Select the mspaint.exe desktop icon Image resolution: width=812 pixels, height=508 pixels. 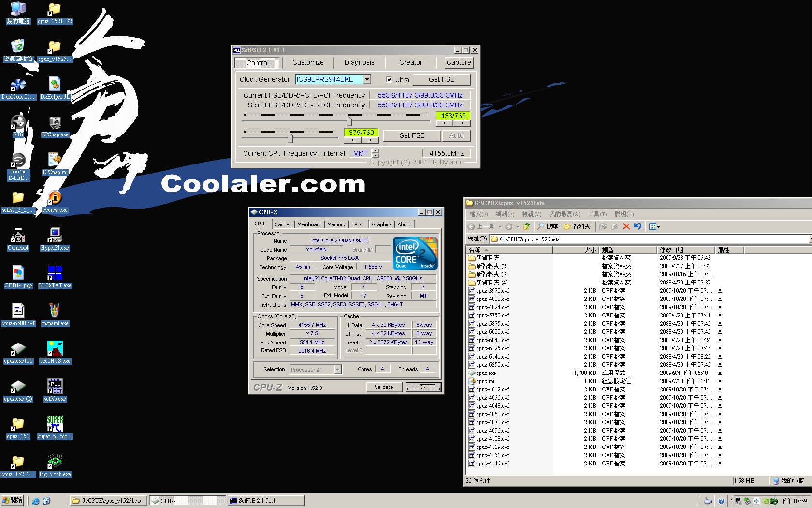(x=55, y=314)
